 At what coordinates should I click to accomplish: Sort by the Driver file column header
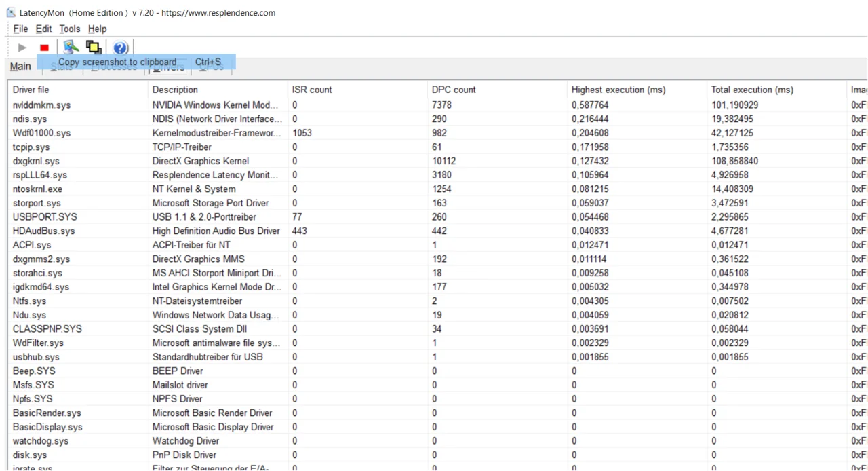[31, 90]
